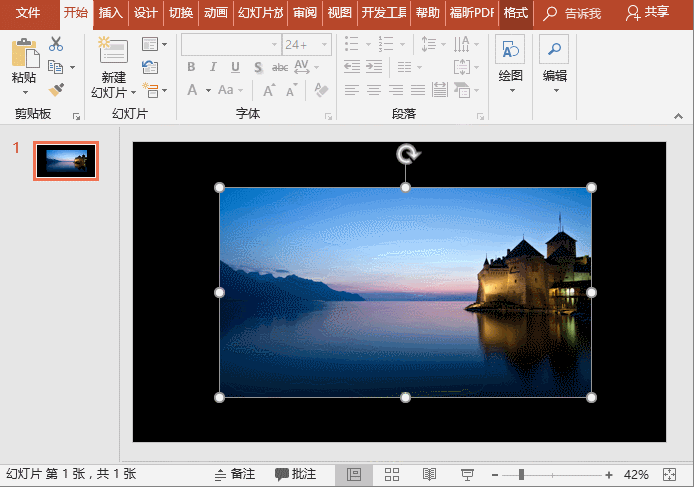Toggle Notes (备注) pane in status bar
The width and height of the screenshot is (694, 487).
[235, 474]
